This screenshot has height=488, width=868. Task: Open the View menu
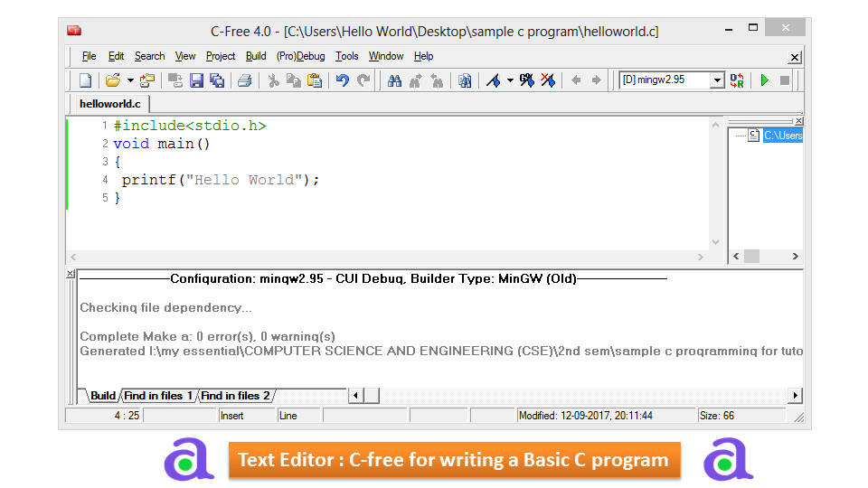[185, 56]
